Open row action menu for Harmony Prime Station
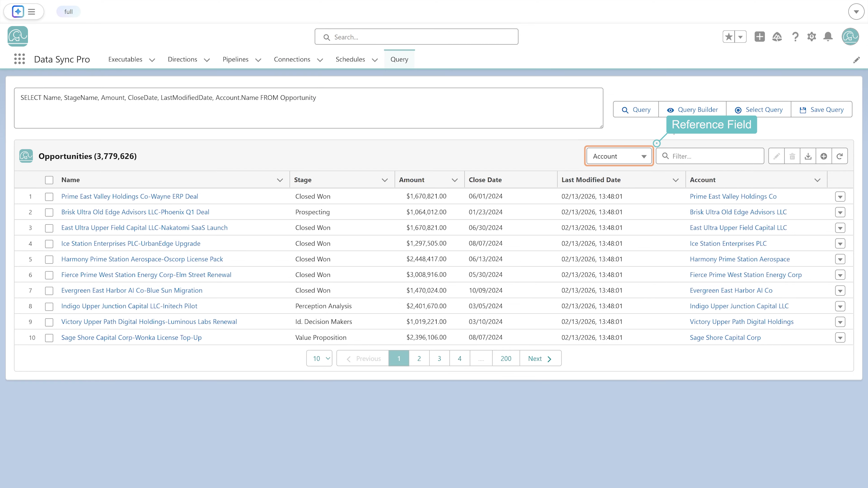This screenshot has width=868, height=488. pyautogui.click(x=840, y=259)
